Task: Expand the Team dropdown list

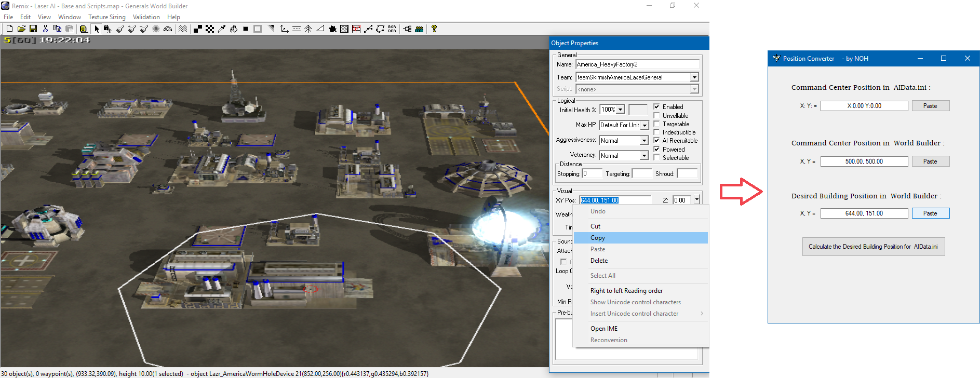Action: click(x=694, y=77)
